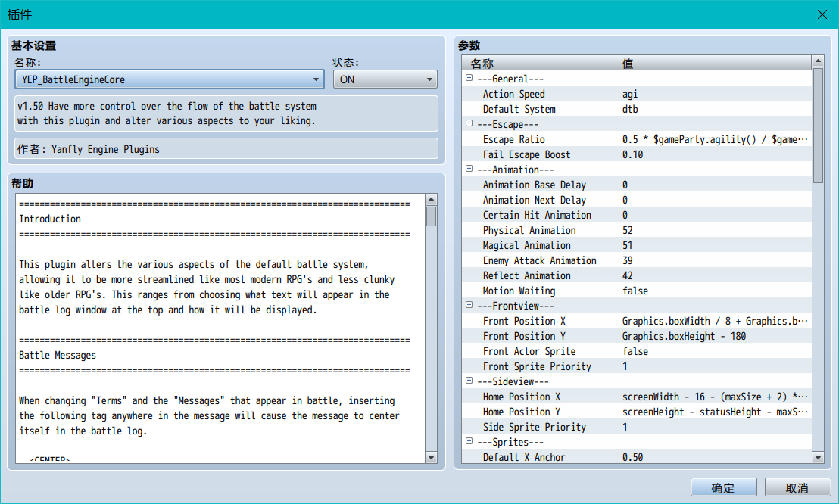Select the Home Position Y parameter

pos(637,412)
